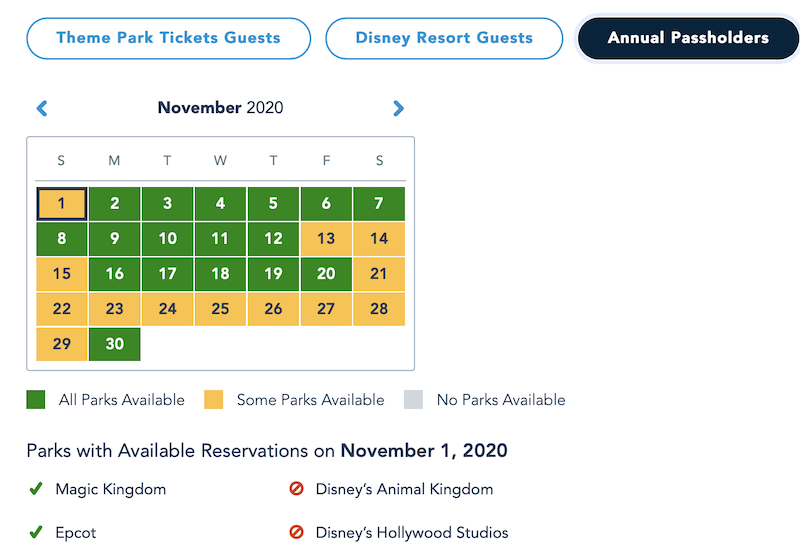Pick November 7 on the calendar
Viewport: 800px width, 558px height.
pos(379,204)
